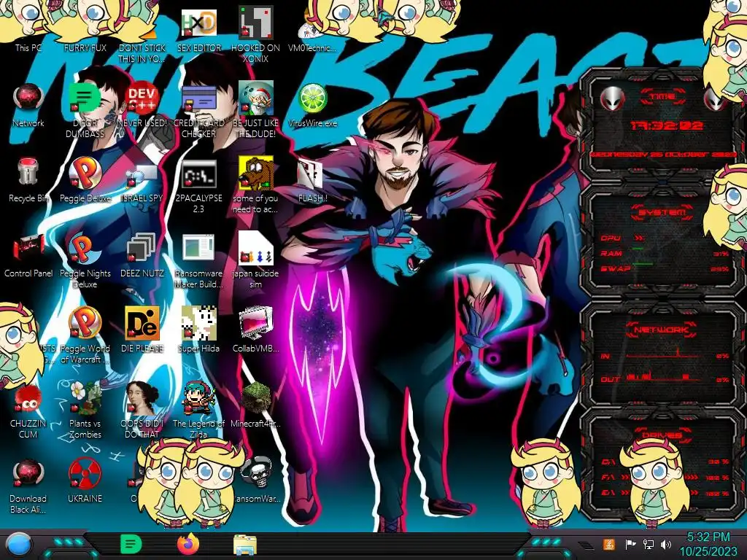Open File Explorer from the taskbar
Screen dimensions: 747x560
point(245,545)
